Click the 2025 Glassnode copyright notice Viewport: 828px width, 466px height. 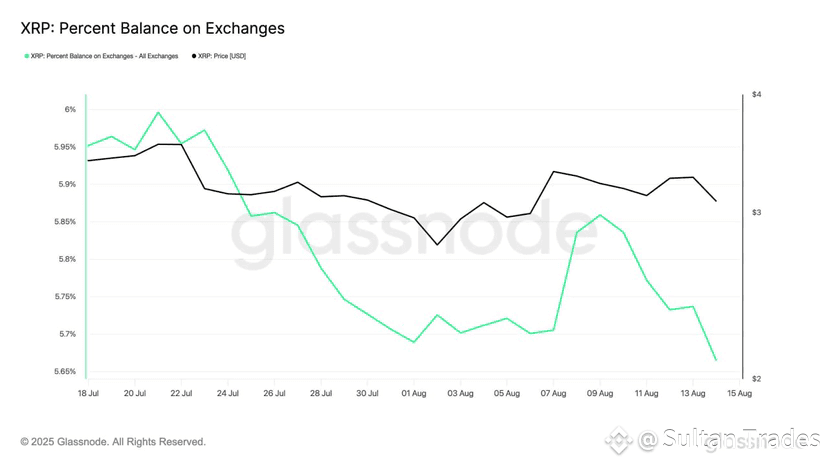[113, 442]
